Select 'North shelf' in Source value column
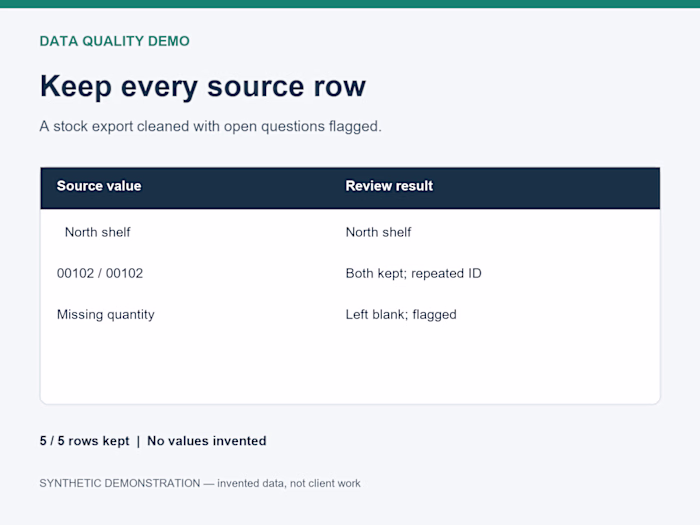The height and width of the screenshot is (525, 700). coord(97,232)
